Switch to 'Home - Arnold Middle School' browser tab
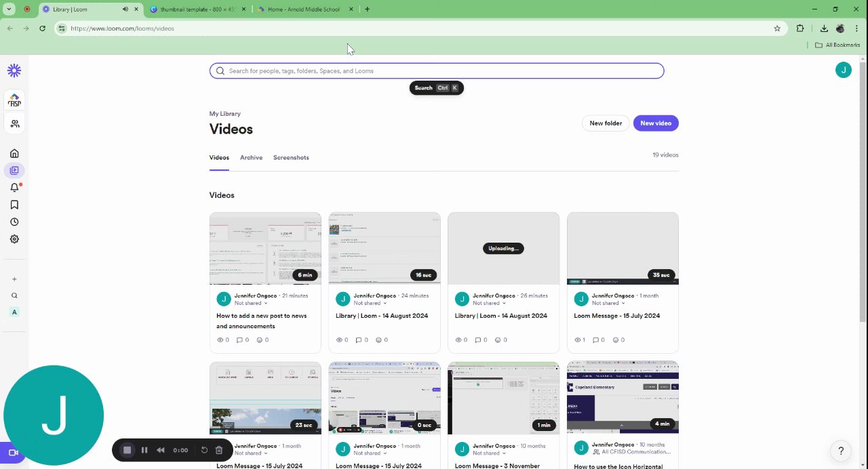 307,9
